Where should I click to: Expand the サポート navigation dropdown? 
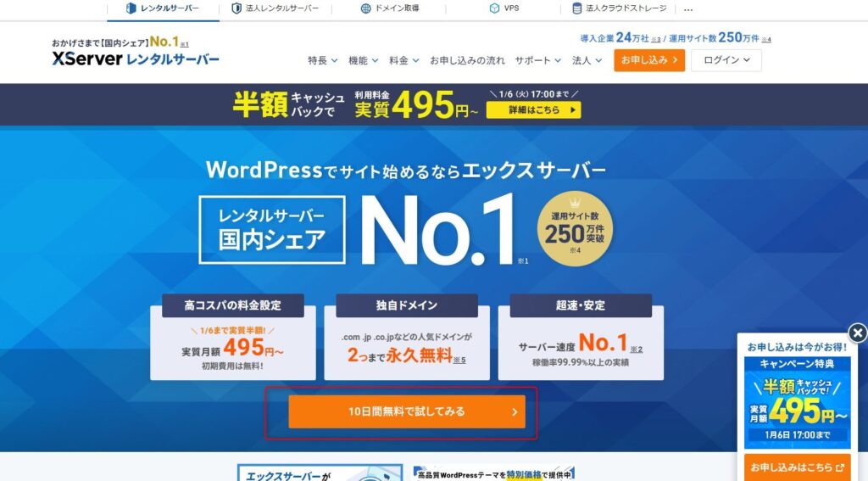tap(537, 60)
